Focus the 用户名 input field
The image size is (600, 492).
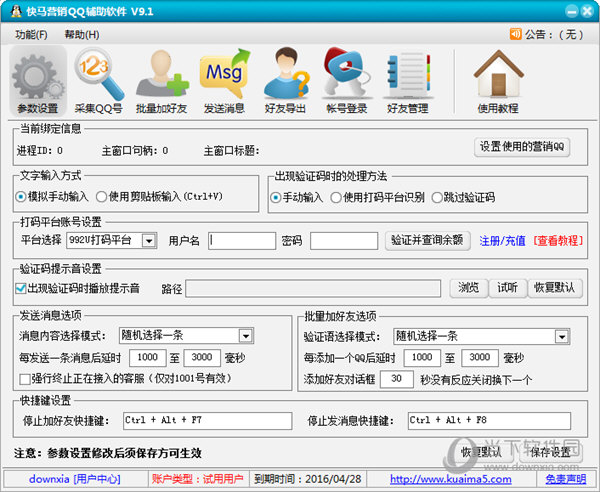click(x=242, y=241)
